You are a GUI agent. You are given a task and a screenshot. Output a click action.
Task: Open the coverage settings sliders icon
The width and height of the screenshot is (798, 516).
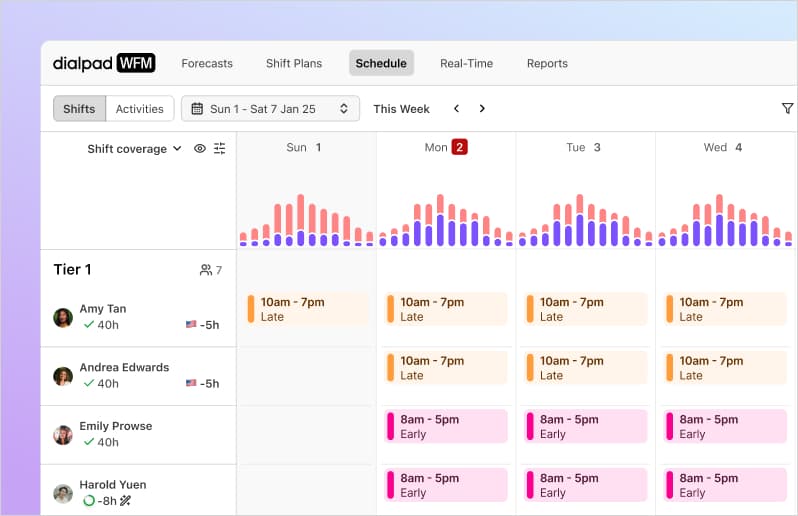219,148
